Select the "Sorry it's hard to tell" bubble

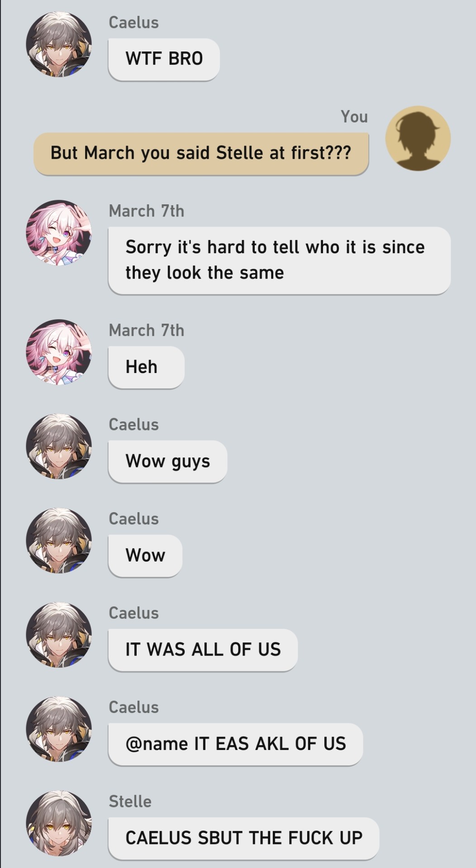pos(280,260)
